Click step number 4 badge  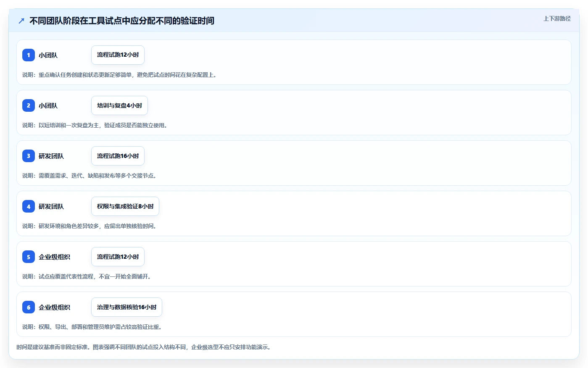point(29,206)
